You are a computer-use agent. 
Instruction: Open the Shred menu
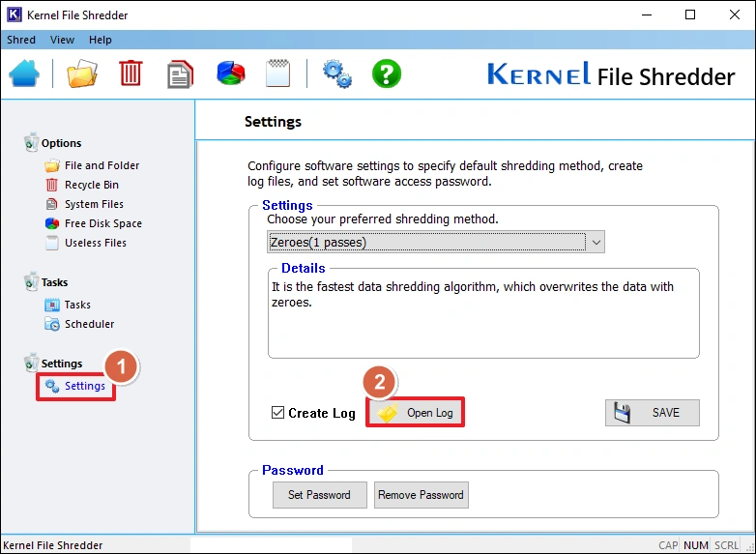(x=21, y=40)
